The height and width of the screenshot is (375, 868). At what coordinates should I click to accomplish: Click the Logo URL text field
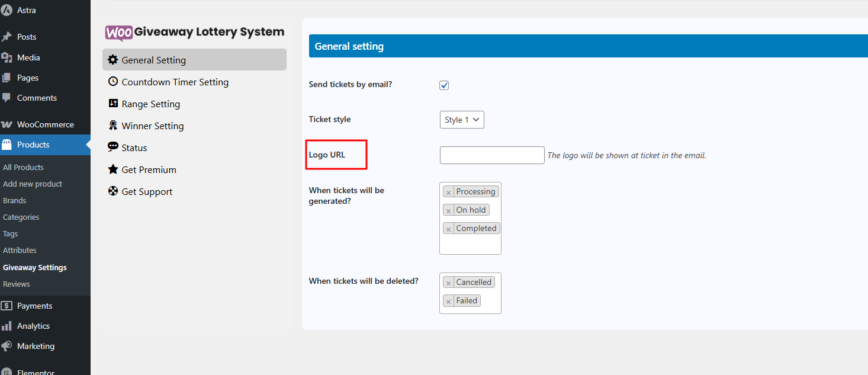pos(491,155)
